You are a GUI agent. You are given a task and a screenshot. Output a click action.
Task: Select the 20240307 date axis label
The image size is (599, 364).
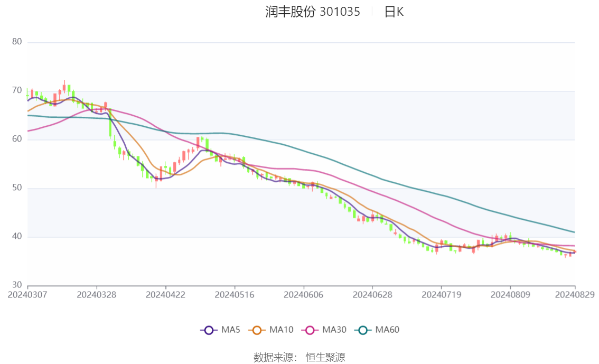(x=27, y=295)
